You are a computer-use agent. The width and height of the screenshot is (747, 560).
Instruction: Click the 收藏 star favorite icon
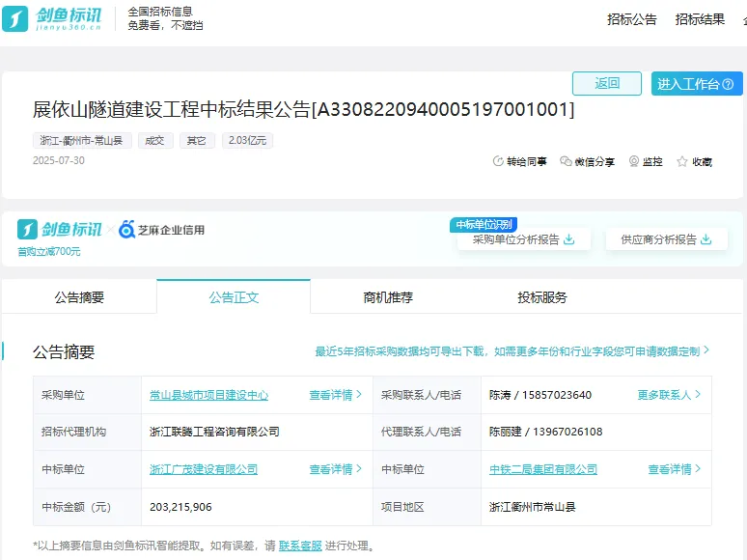tap(682, 162)
